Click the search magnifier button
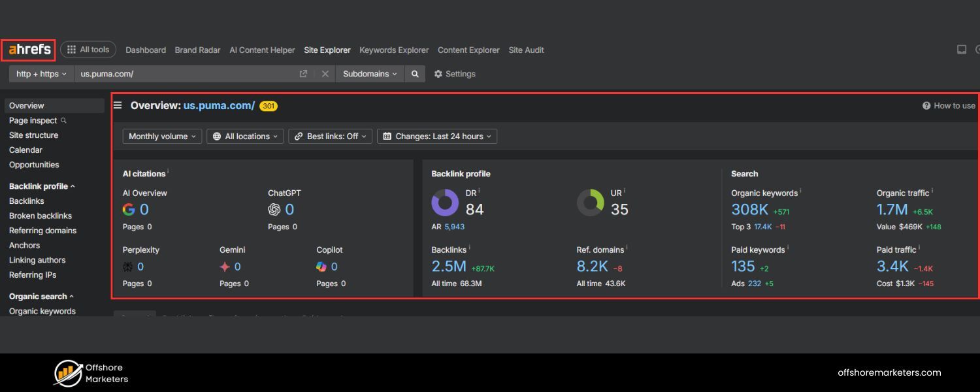980x392 pixels. click(415, 74)
